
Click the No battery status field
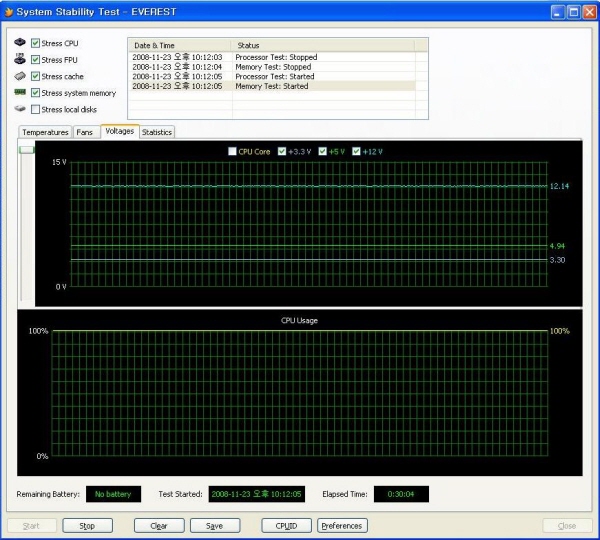[113, 494]
